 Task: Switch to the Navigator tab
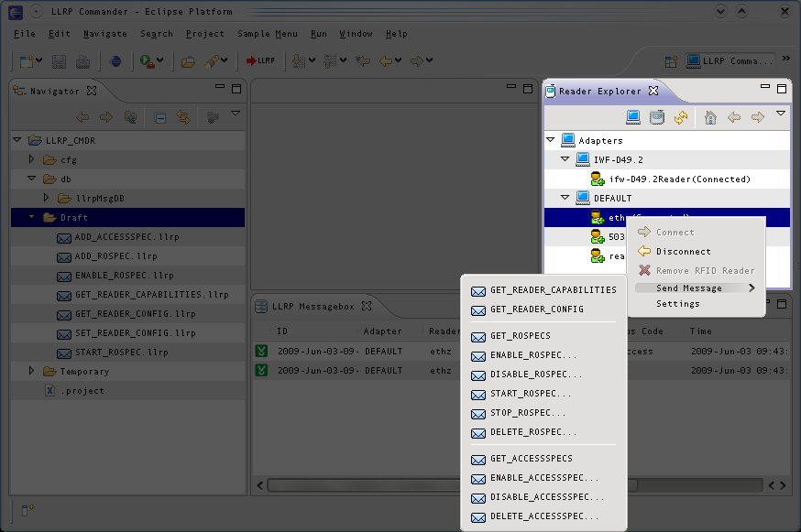point(54,92)
